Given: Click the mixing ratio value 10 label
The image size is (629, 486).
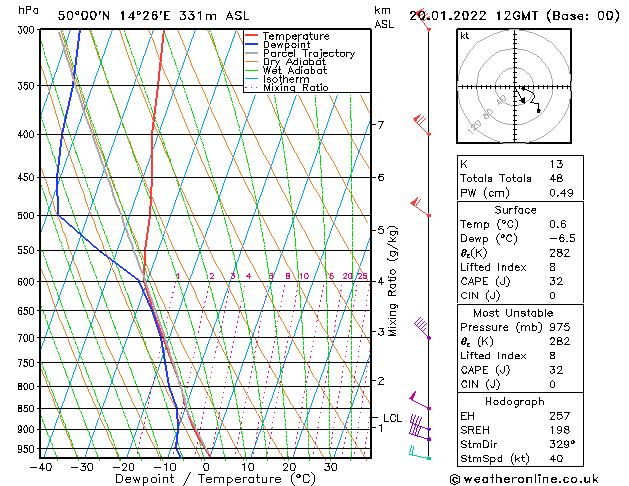Looking at the screenshot, I should click(x=304, y=276).
